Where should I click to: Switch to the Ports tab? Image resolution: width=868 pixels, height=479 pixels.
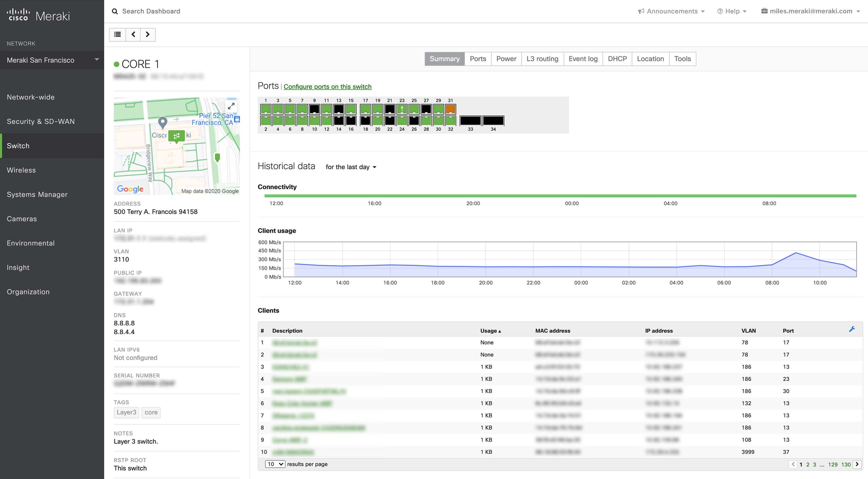(478, 59)
